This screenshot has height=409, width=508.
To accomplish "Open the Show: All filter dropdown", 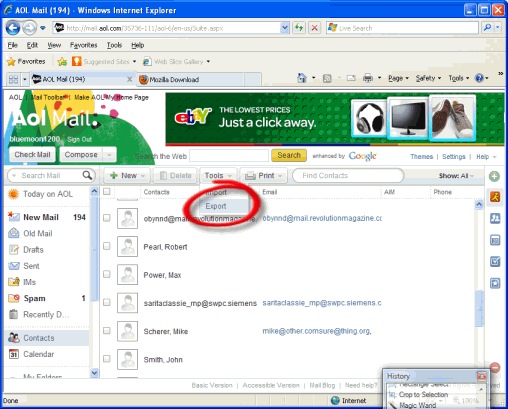I will coord(456,176).
